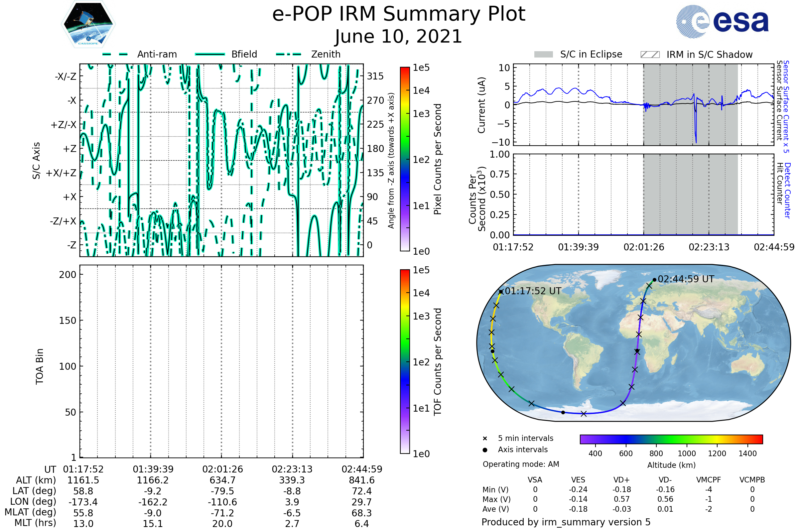The width and height of the screenshot is (798, 532).
Task: Click the Bfield solid line legend marker
Action: (x=210, y=54)
